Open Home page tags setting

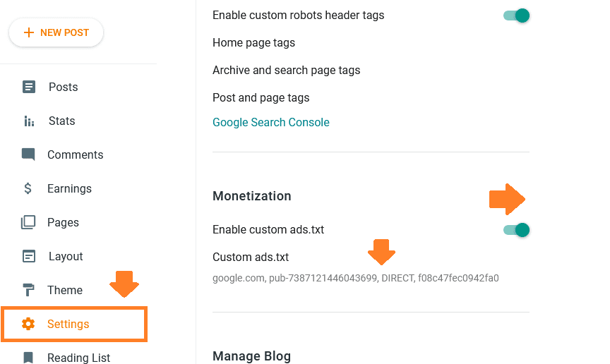(x=253, y=43)
